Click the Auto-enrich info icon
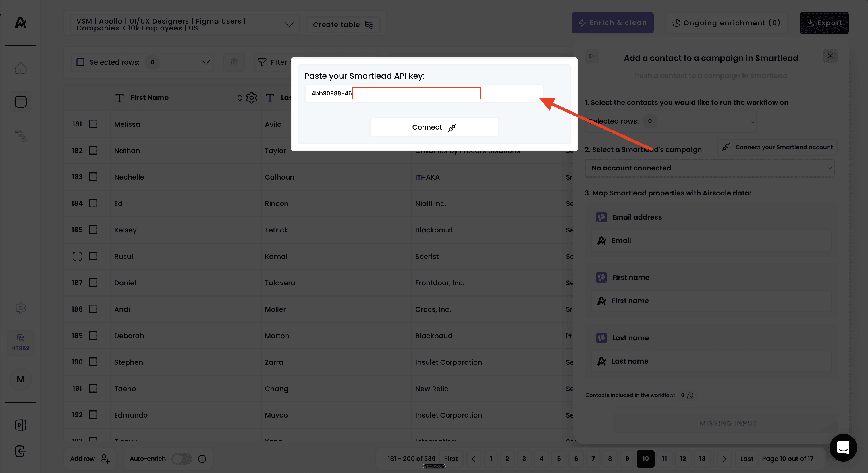Screen dimensions: 868x473 [x=202, y=459]
